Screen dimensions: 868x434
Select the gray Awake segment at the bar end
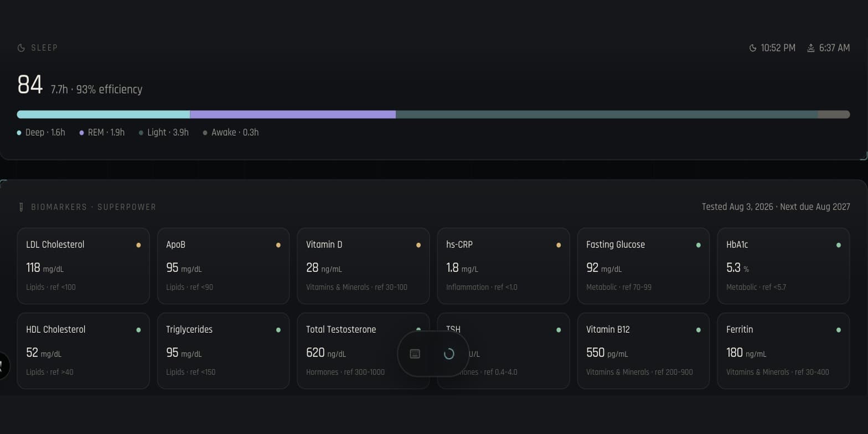click(834, 115)
